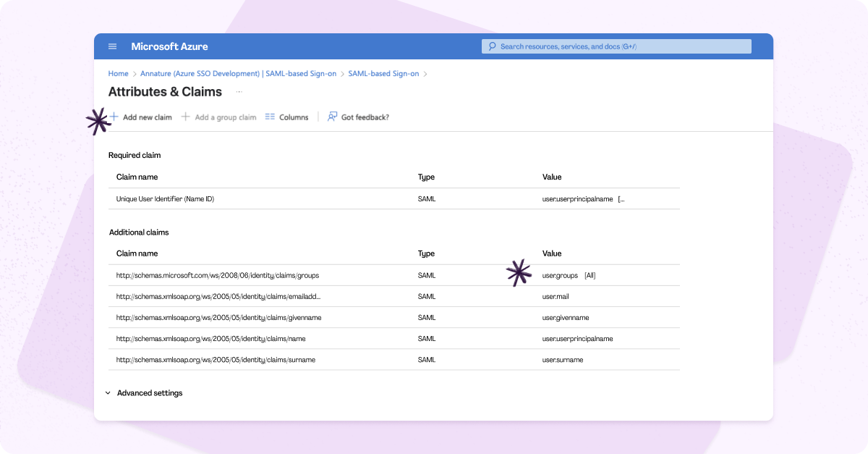This screenshot has width=868, height=454.
Task: Open the Unique User Identifier claim row
Action: tap(165, 199)
